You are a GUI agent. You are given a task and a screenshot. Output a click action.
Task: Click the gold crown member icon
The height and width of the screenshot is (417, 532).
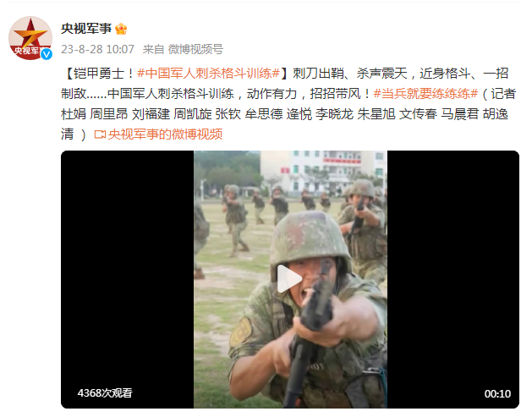[x=121, y=29]
